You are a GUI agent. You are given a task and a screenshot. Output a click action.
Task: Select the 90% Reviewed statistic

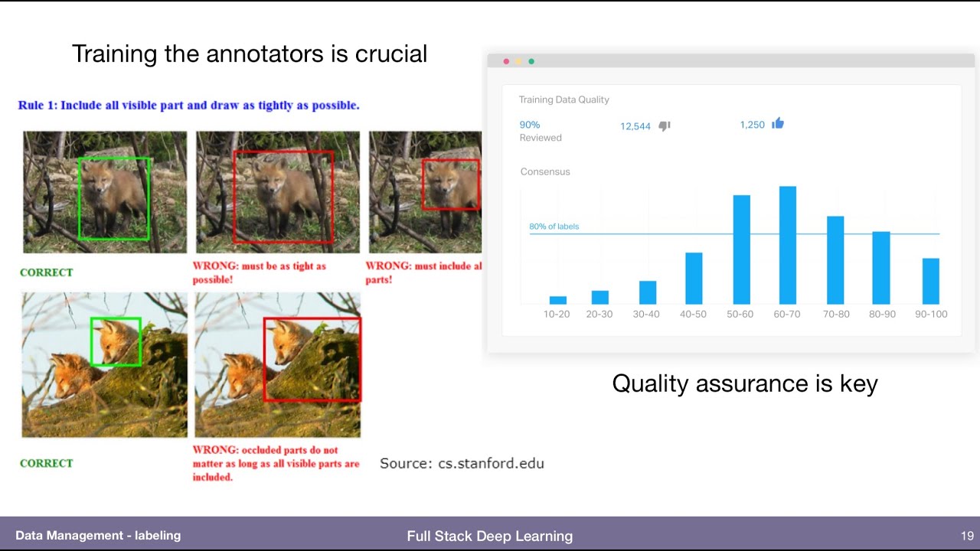541,131
